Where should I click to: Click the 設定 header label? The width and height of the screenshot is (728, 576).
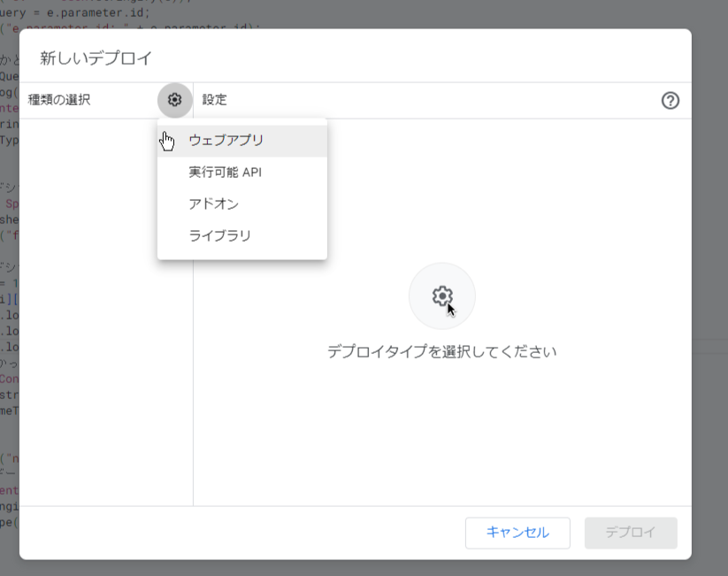[214, 100]
